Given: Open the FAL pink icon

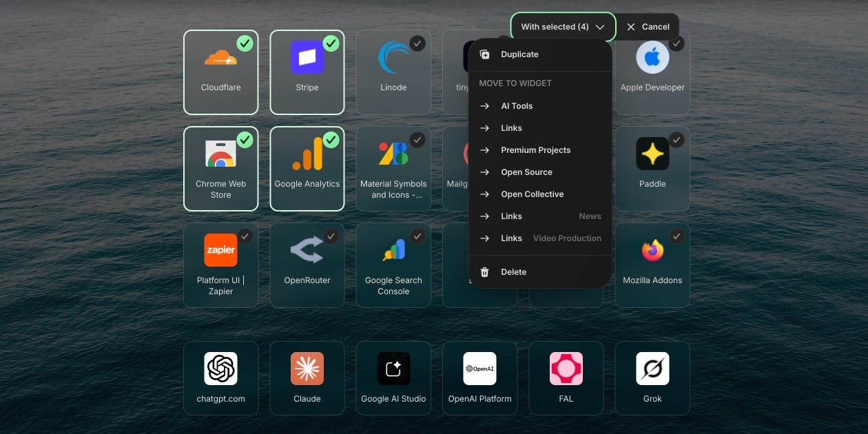Looking at the screenshot, I should 566,369.
